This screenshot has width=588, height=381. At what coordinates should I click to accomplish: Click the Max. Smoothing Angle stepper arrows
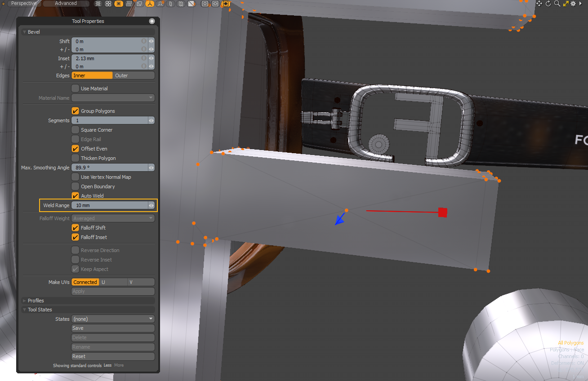(151, 168)
